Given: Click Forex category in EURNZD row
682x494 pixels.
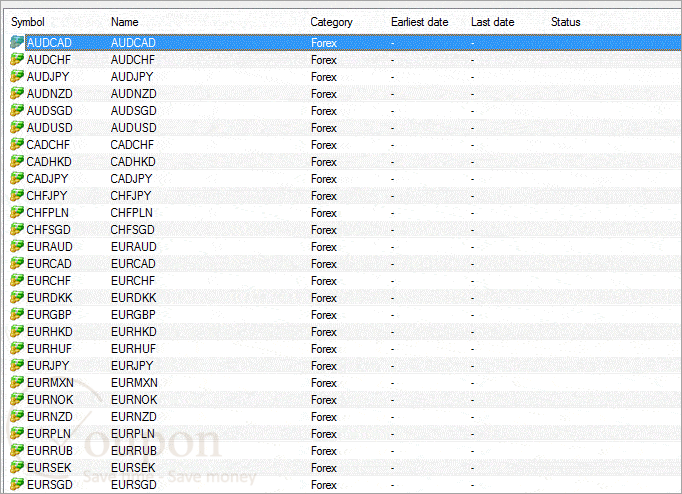Looking at the screenshot, I should coord(324,417).
